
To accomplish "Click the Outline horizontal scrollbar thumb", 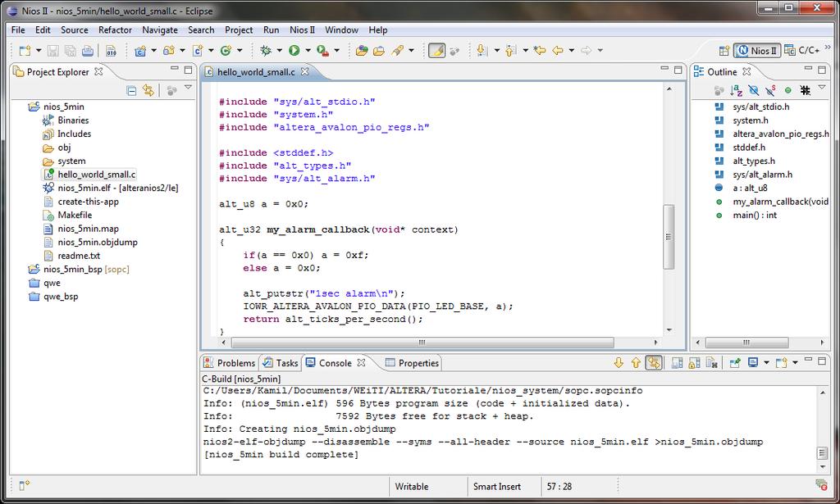I will pos(746,342).
